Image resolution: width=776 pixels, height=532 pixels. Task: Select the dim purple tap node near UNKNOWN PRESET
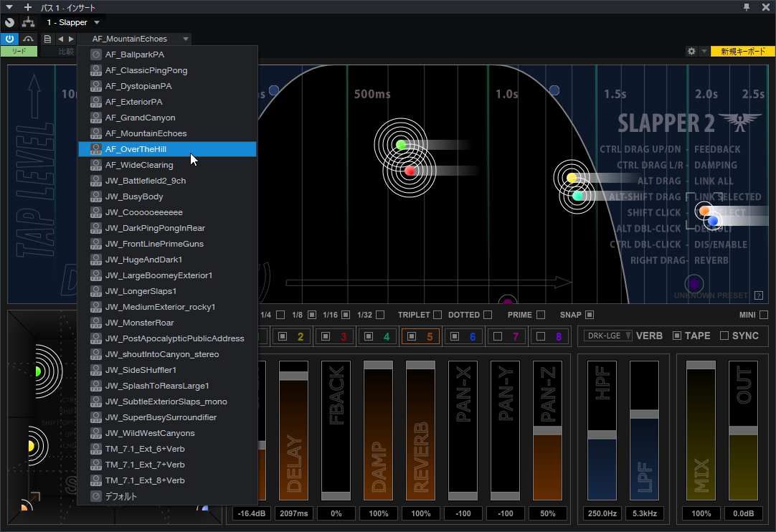pos(694,284)
